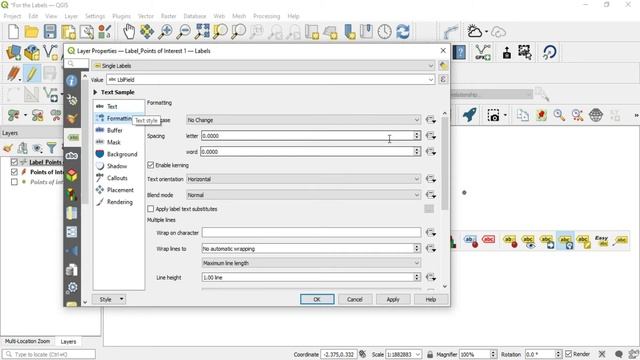Click data-defined override for Wrap on character
This screenshot has height=360, width=640.
click(x=430, y=233)
